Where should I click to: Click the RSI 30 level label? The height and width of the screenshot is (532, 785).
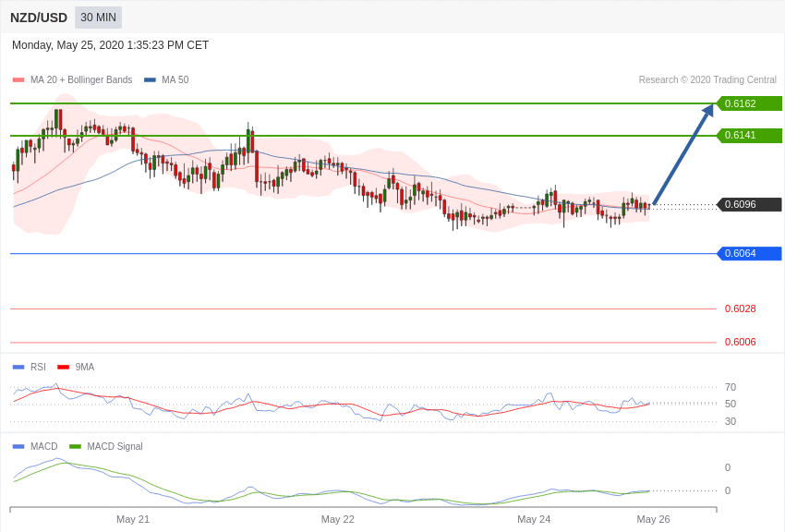tap(731, 421)
